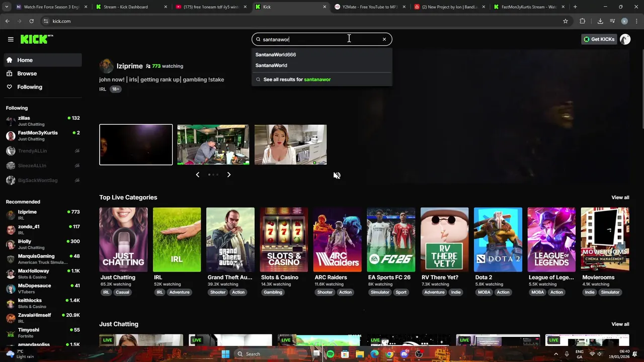Open MarquisGaming in Recommended list
The image size is (644, 362).
click(42, 259)
